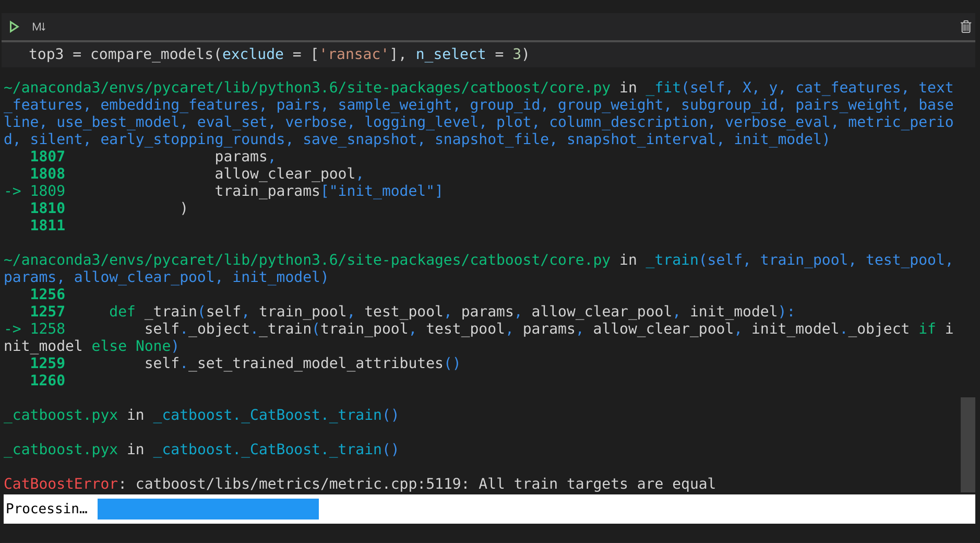Click the _catboost.pyx traceback entry

pyautogui.click(x=61, y=415)
